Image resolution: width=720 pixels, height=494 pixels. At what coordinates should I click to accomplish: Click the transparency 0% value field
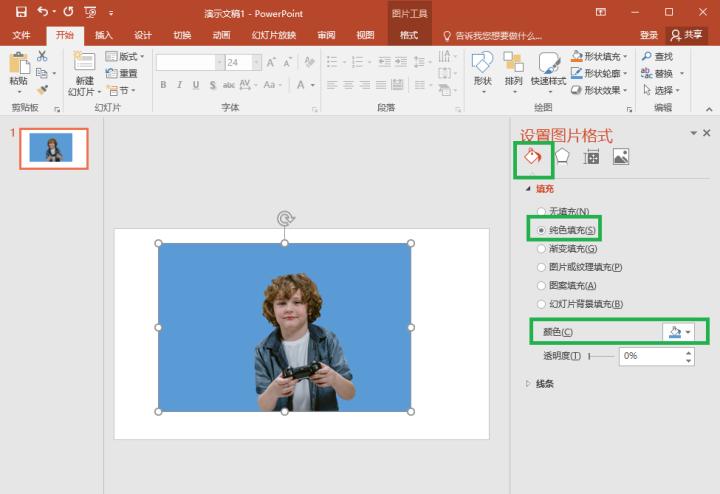tap(651, 356)
